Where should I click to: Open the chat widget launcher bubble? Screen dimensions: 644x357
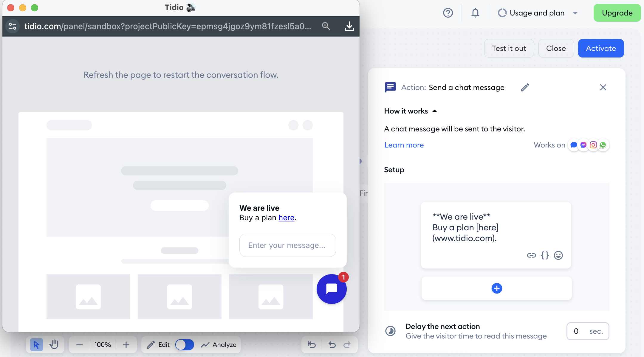332,289
